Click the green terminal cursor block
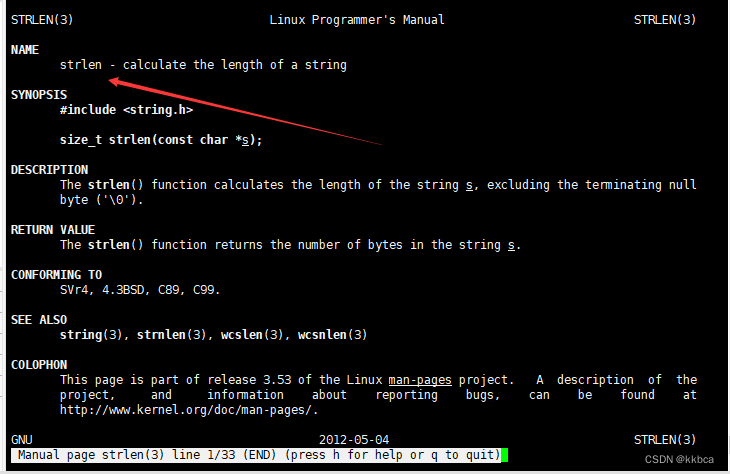Viewport: 730px width, 474px height. pos(504,455)
